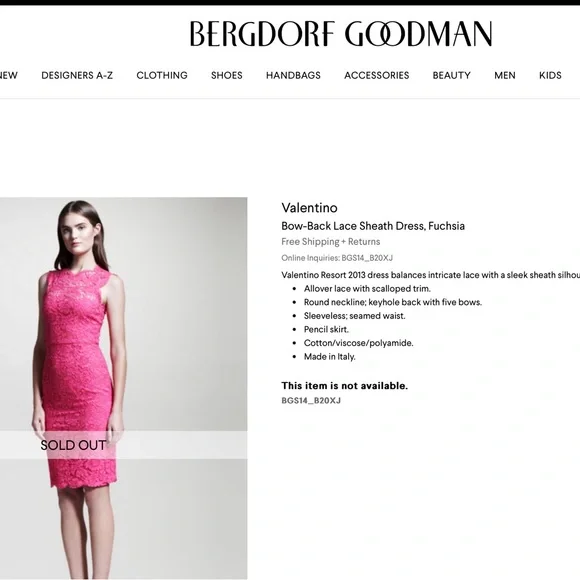This screenshot has height=580, width=580.
Task: Open the Men section
Action: (505, 75)
